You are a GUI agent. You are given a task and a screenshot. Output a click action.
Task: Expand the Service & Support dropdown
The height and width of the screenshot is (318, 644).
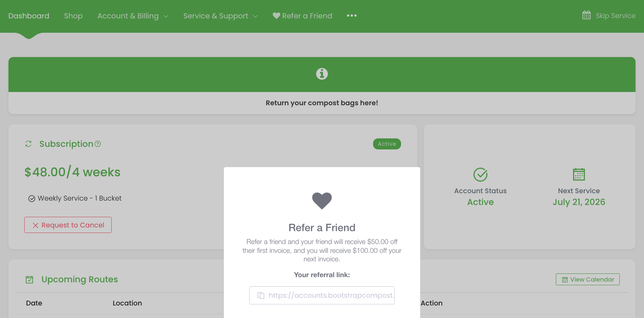(221, 16)
